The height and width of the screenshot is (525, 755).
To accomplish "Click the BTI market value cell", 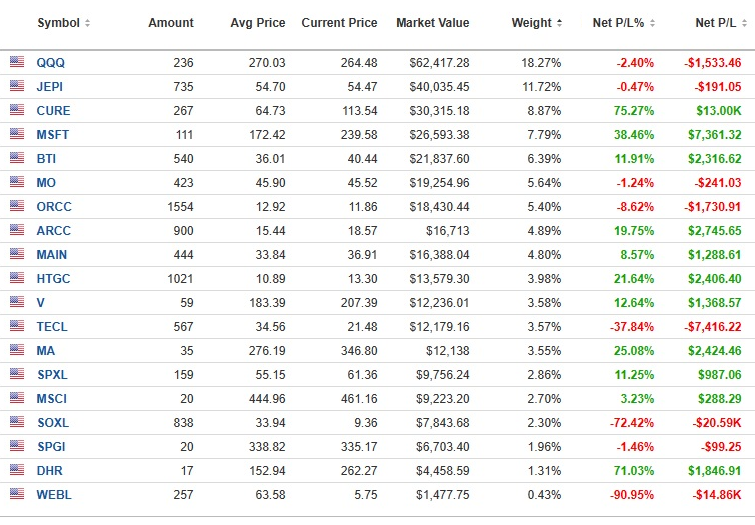I will point(439,158).
